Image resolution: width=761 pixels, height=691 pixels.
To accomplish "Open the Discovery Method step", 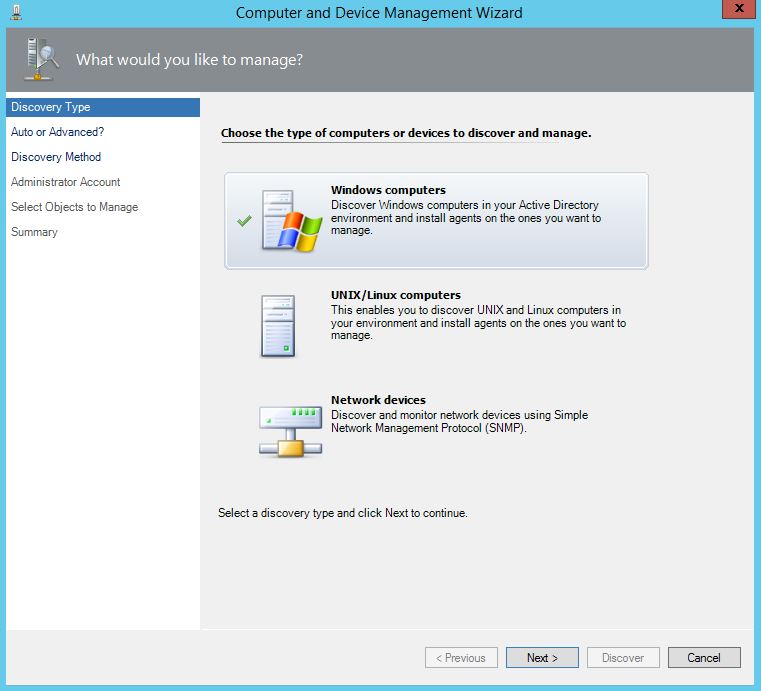I will pos(56,157).
